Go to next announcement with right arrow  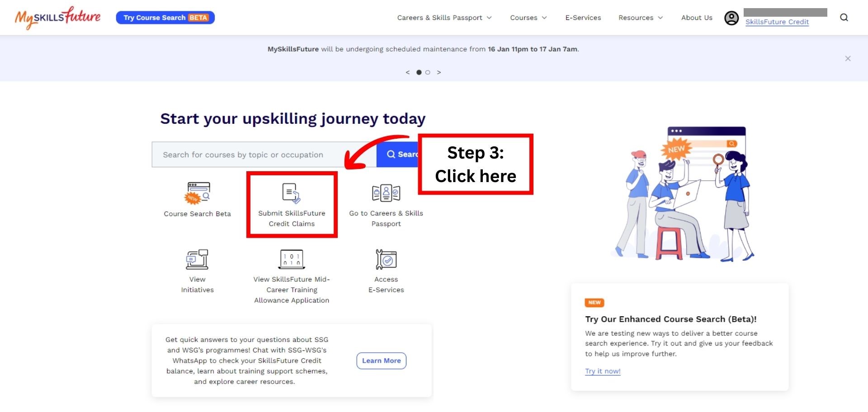[x=439, y=72]
